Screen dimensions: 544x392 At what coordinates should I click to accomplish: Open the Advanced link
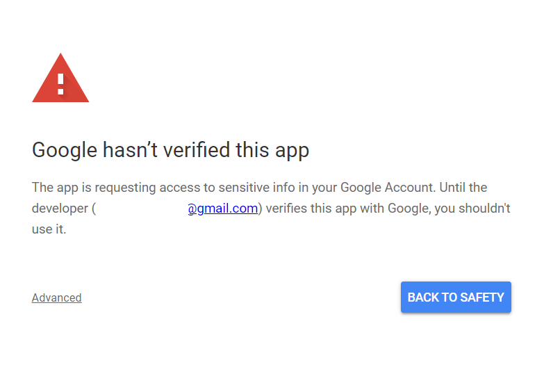56,297
